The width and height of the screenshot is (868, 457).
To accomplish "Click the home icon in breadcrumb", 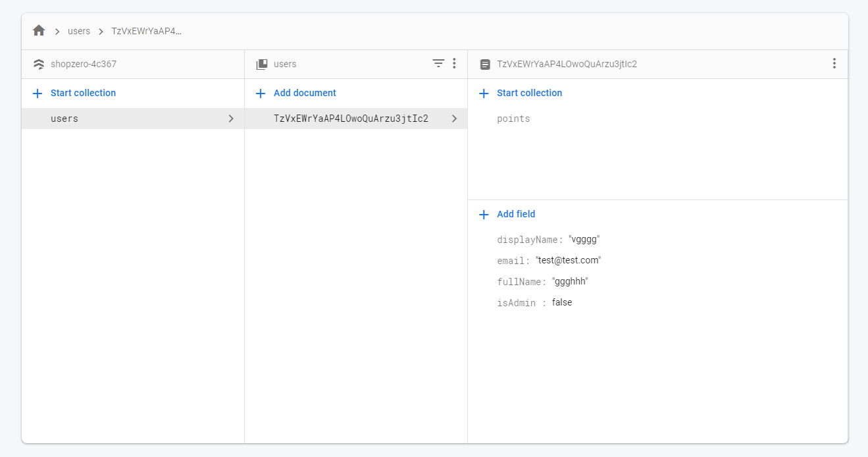I will pos(39,31).
